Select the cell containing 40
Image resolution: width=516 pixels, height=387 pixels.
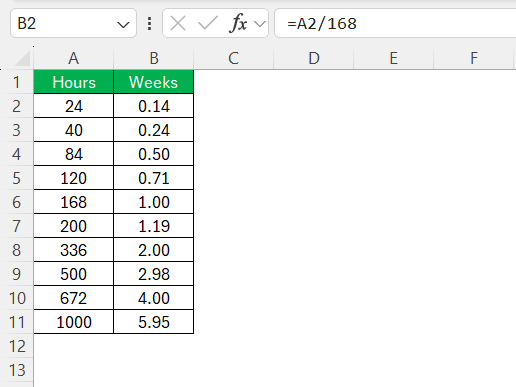(x=74, y=130)
